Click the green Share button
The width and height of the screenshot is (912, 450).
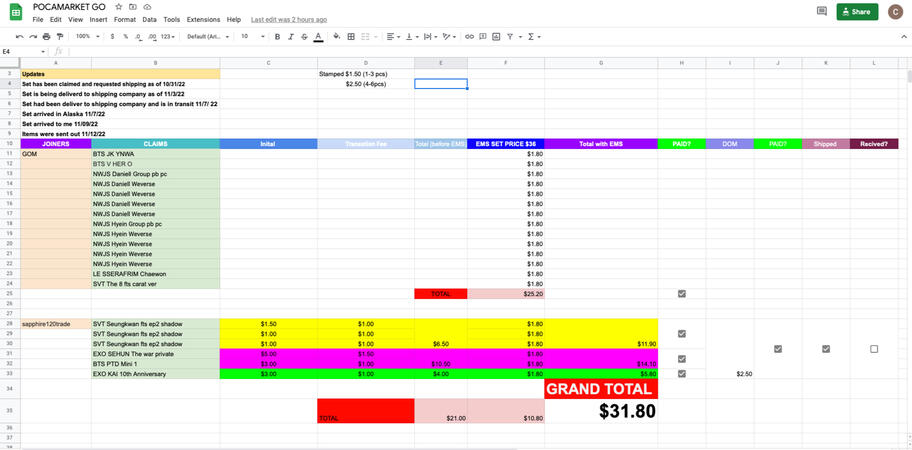[x=858, y=12]
